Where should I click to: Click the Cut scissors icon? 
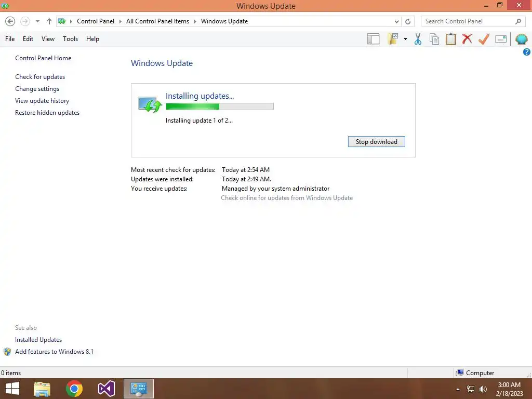pyautogui.click(x=418, y=39)
